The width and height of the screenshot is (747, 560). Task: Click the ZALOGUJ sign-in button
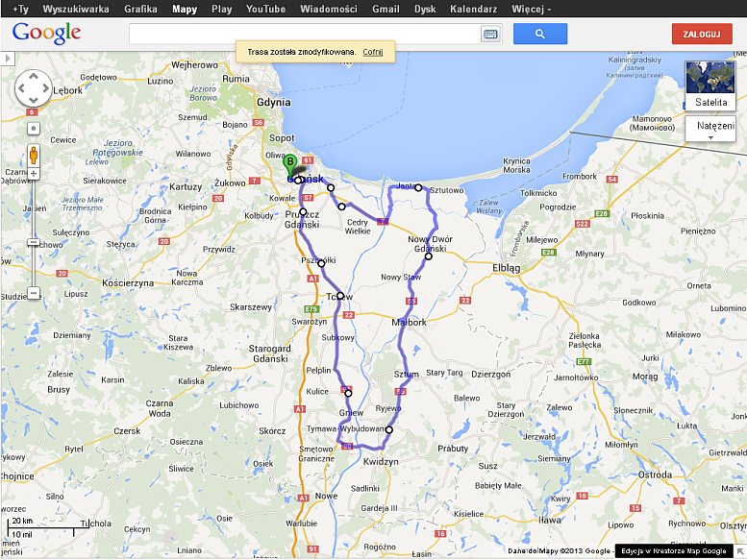702,34
